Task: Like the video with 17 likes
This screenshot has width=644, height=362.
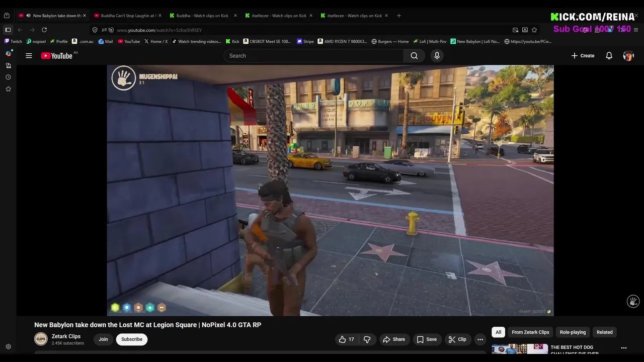Action: [347, 339]
